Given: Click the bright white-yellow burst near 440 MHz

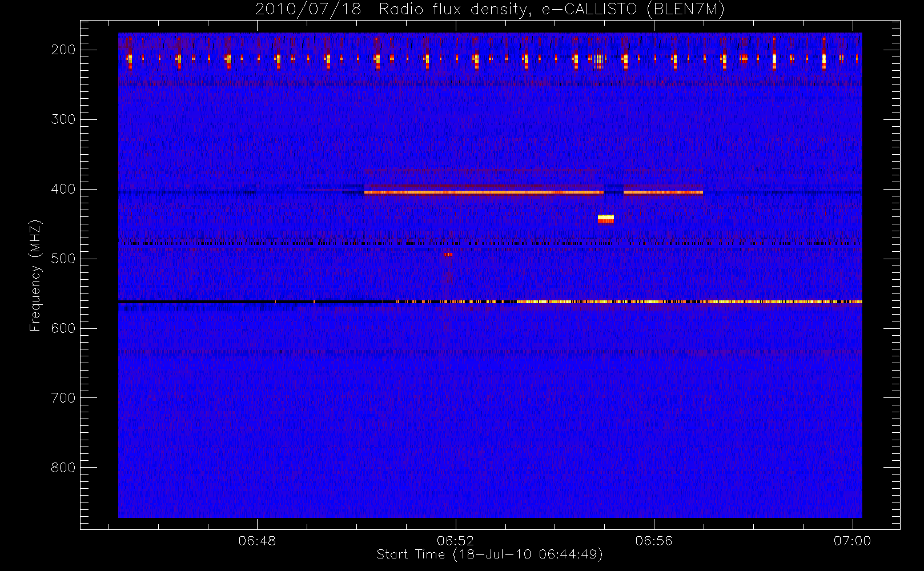Looking at the screenshot, I should coord(606,219).
